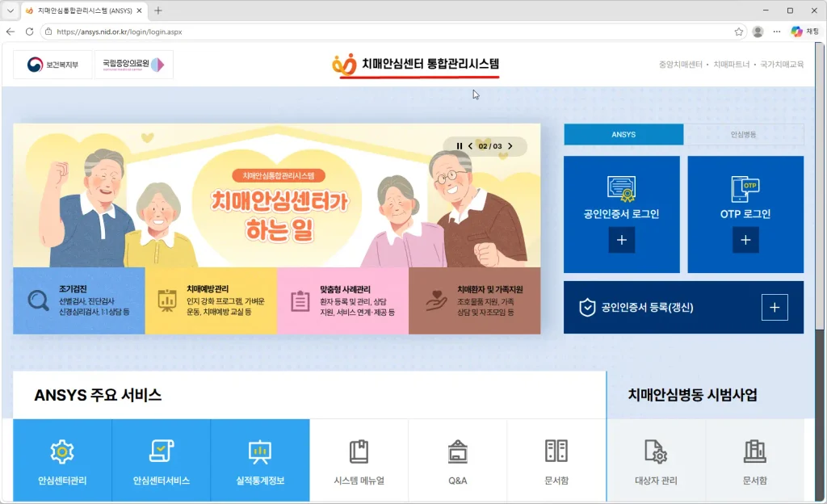
Task: Open the browser profile icon
Action: [758, 31]
